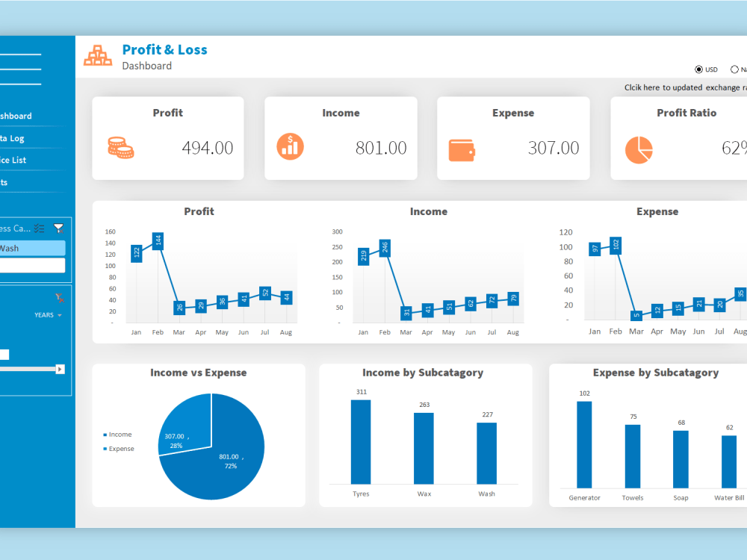
Task: Clear the timeline filter
Action: coord(60,298)
